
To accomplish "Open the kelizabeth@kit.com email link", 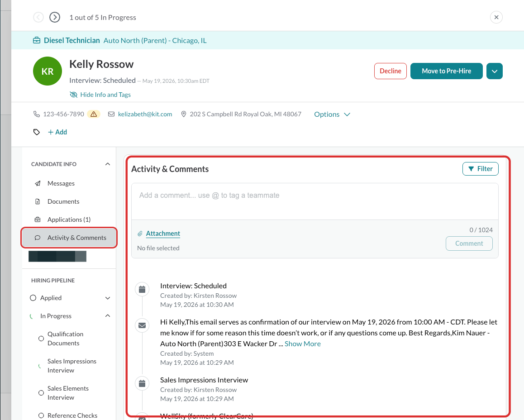I will point(145,114).
